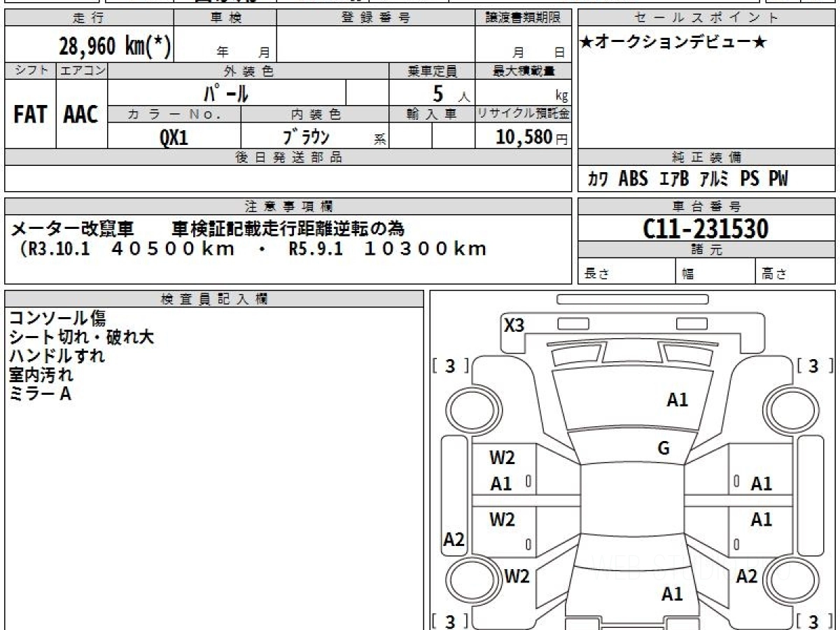
Task: Click the ABS equipment entry
Action: [633, 179]
